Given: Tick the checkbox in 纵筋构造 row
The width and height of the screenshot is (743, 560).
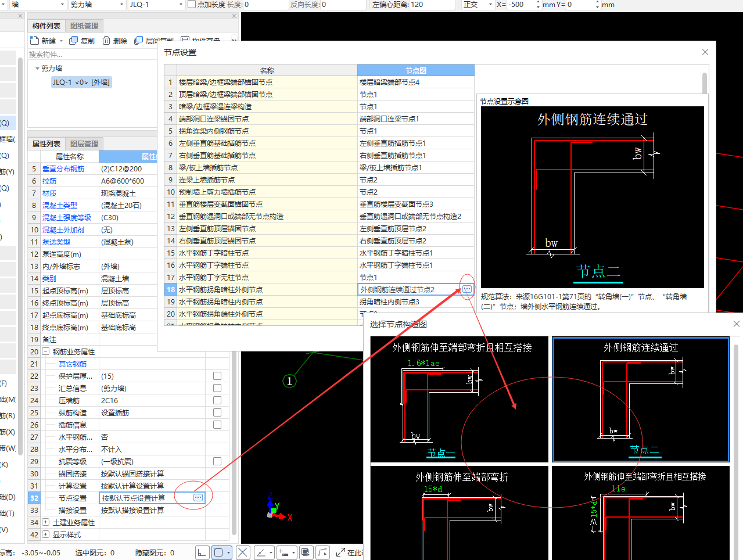Looking at the screenshot, I should (217, 412).
